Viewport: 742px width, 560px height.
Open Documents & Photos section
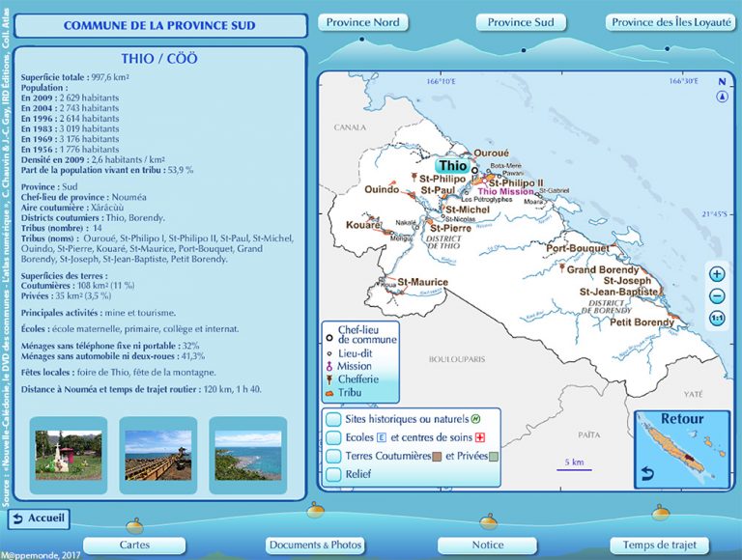[x=315, y=546]
